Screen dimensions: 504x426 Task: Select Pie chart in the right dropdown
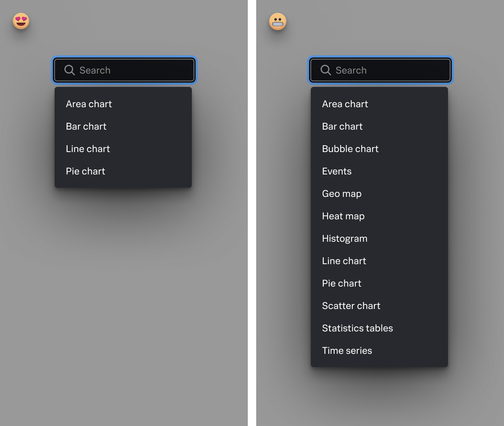tap(342, 283)
